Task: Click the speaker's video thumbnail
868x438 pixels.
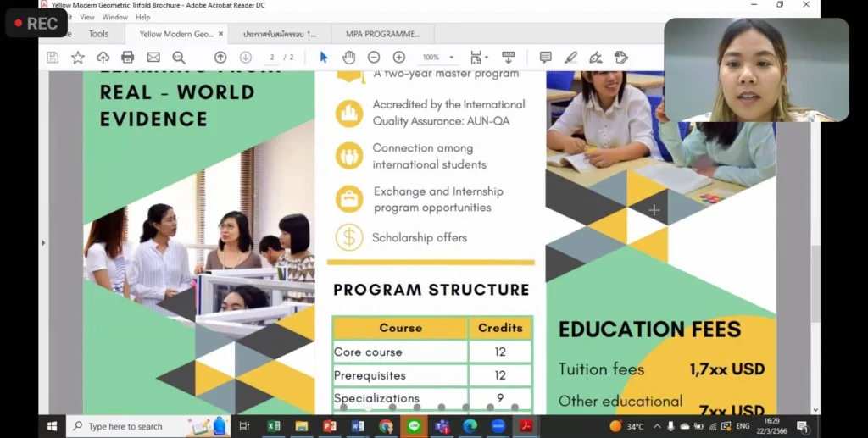Action: pos(756,69)
